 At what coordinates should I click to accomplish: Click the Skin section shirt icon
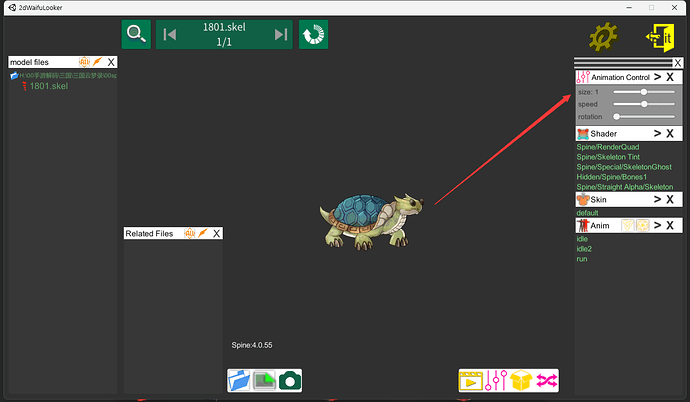coord(583,199)
